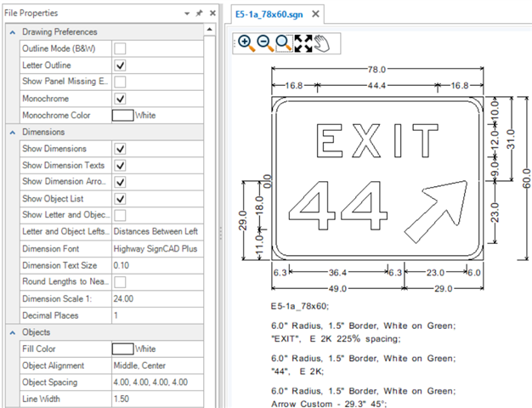Click the Monochrome Color white swatch
532x408 pixels.
pyautogui.click(x=122, y=115)
